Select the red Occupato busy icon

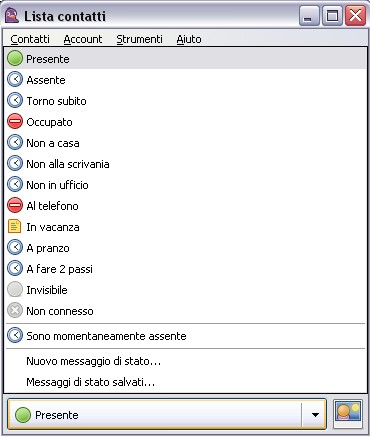point(15,122)
